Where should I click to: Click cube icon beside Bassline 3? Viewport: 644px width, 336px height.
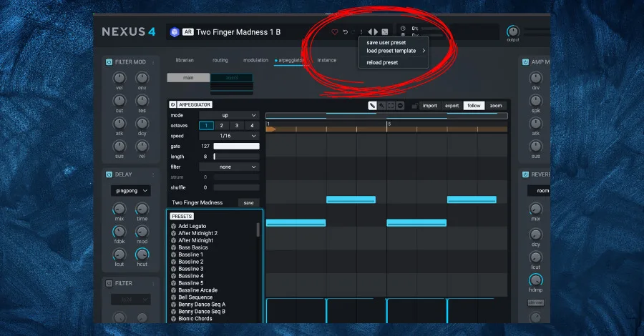tap(173, 269)
